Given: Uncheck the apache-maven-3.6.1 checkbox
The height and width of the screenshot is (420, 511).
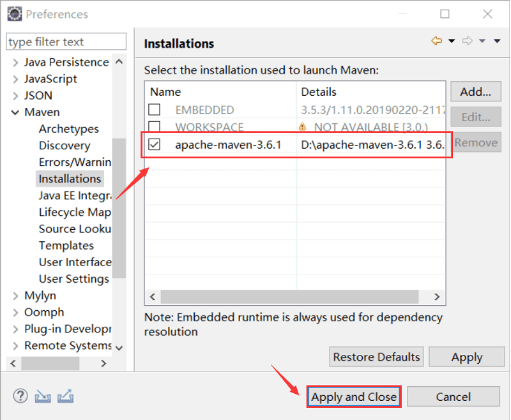Looking at the screenshot, I should pos(154,144).
